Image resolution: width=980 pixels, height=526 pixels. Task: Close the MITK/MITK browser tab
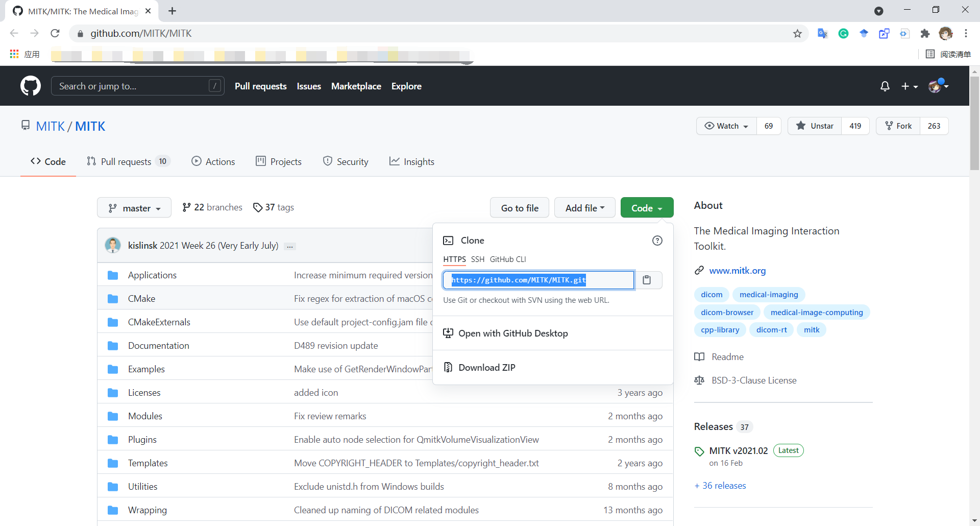click(x=148, y=11)
